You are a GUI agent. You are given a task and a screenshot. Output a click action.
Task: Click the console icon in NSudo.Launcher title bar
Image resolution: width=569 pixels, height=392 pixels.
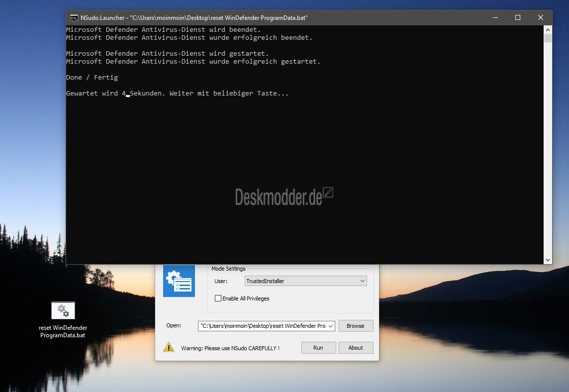[x=74, y=18]
